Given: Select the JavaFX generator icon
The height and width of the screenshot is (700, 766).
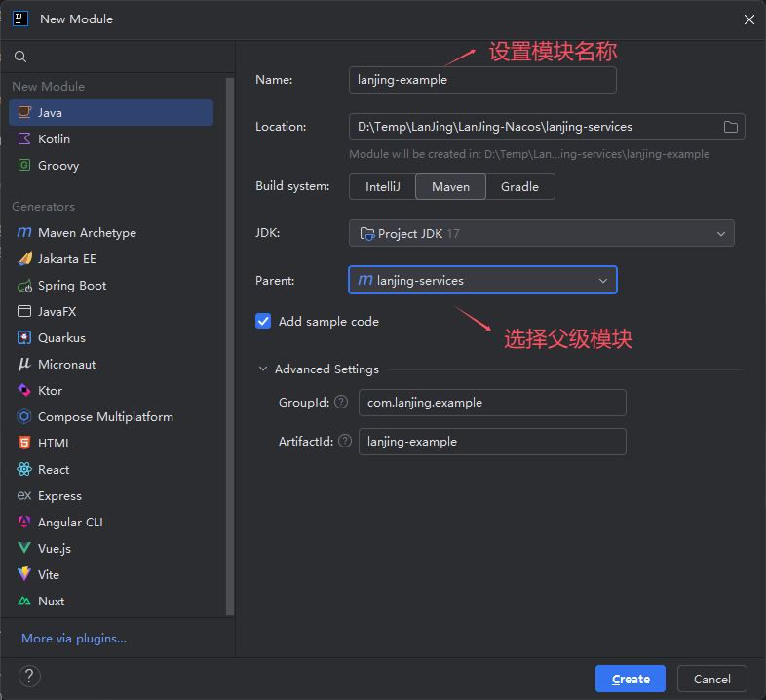Looking at the screenshot, I should coord(24,311).
